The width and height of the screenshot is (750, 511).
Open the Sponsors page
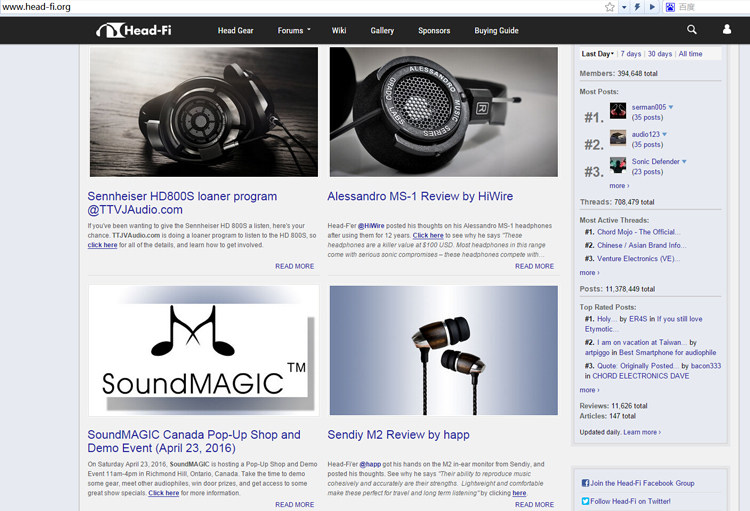point(434,31)
